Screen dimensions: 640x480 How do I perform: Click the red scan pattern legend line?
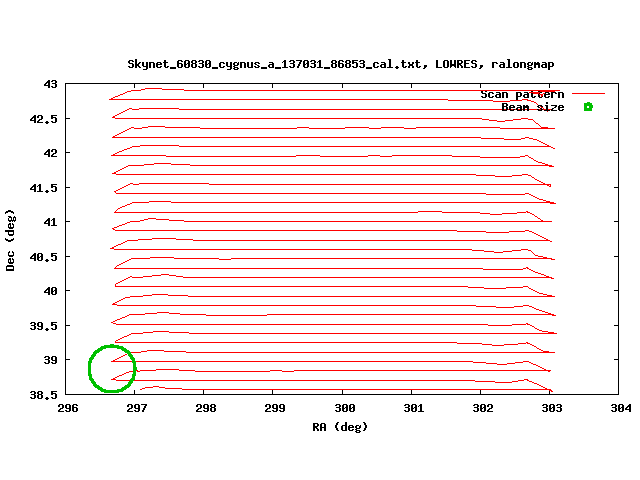(588, 93)
